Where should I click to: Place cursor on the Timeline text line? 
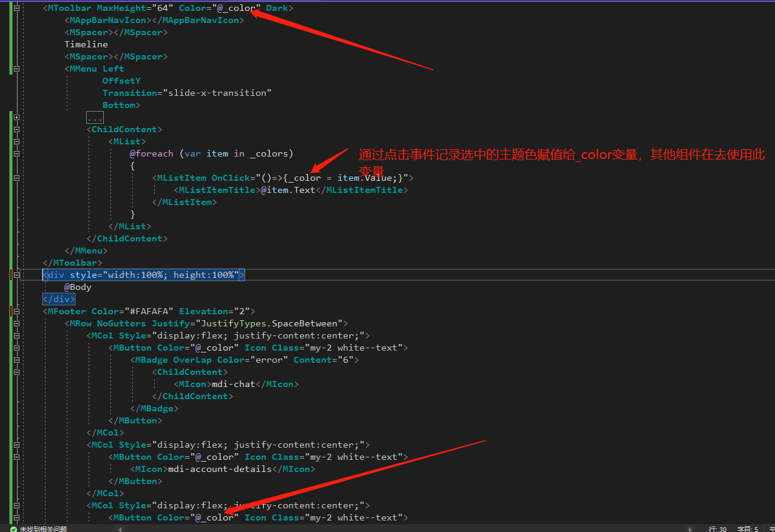coord(86,44)
